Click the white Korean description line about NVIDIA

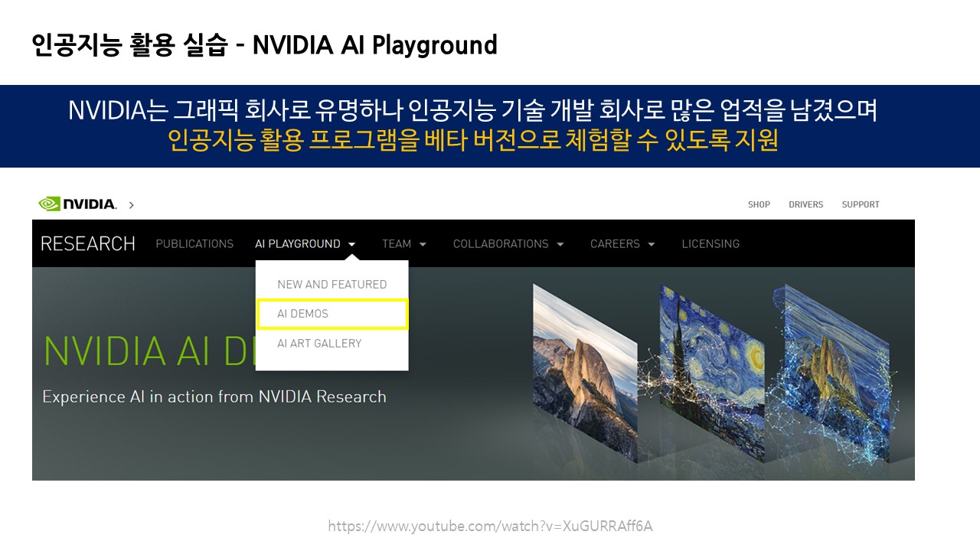(x=472, y=110)
